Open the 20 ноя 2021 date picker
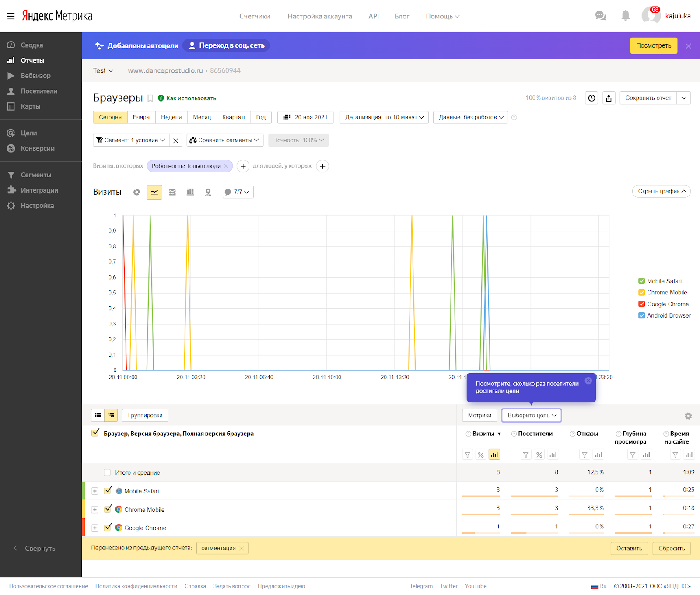This screenshot has width=700, height=595. (305, 117)
